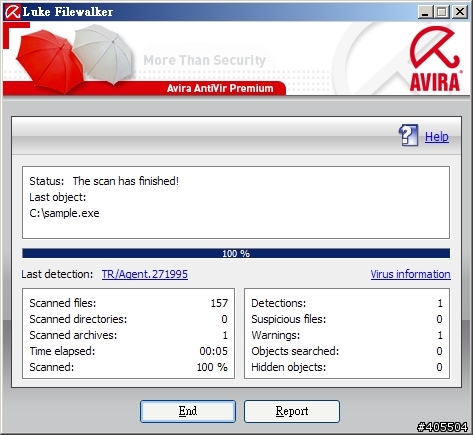Click the 'More Than Security' slogan text
Viewport: 473px width, 435px height.
(x=204, y=60)
